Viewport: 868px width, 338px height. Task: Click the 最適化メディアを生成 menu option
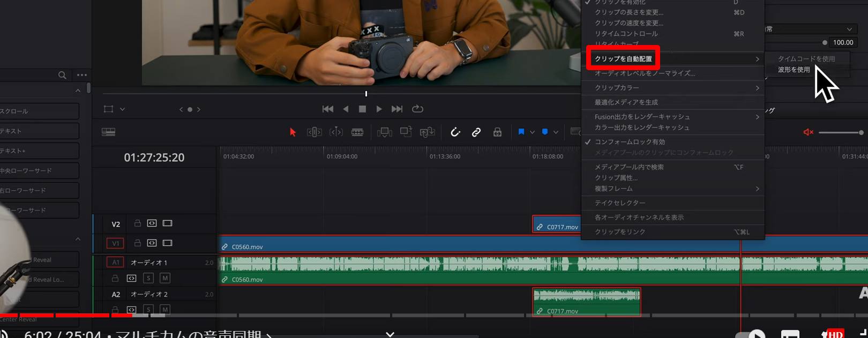[626, 102]
